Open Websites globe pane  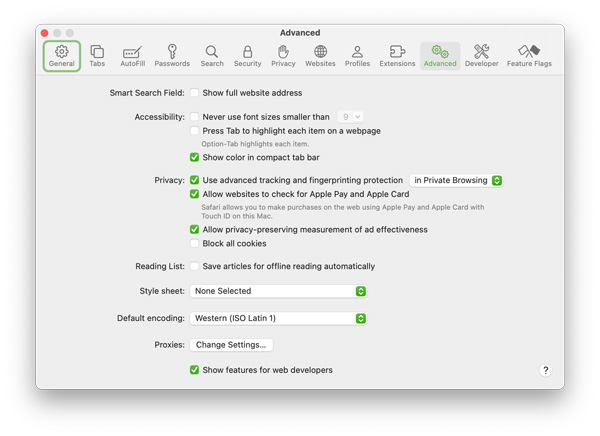pyautogui.click(x=320, y=56)
